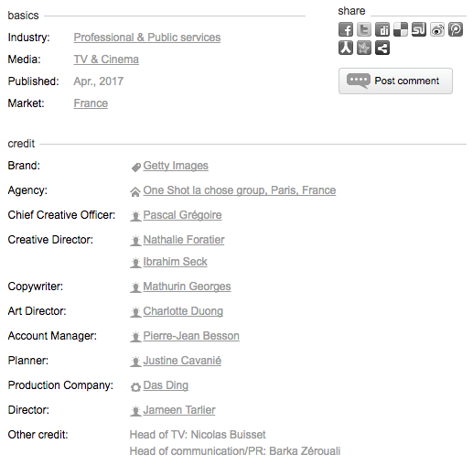473x476 pixels.
Task: Follow the France market link
Action: pos(91,103)
